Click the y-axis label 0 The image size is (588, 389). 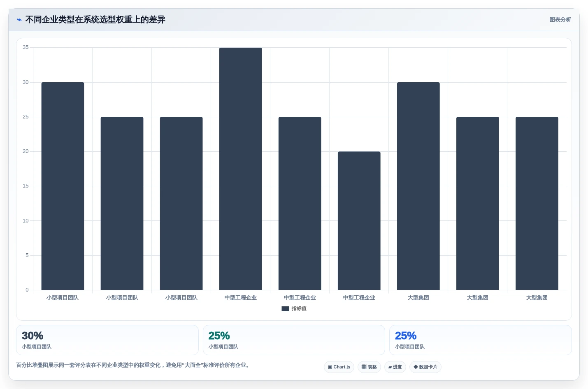27,290
